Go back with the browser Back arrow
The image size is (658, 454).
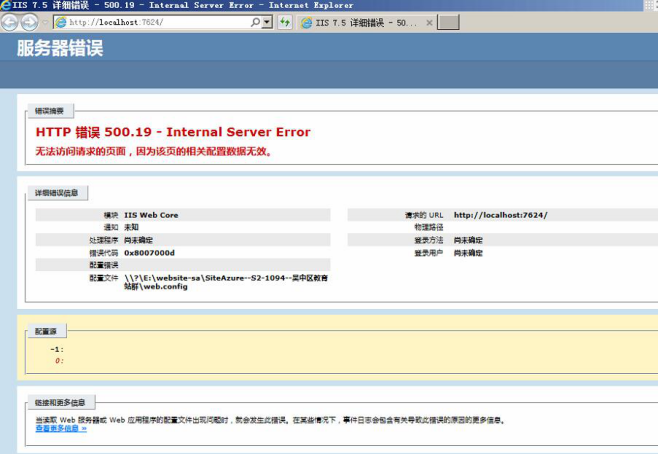click(x=12, y=21)
